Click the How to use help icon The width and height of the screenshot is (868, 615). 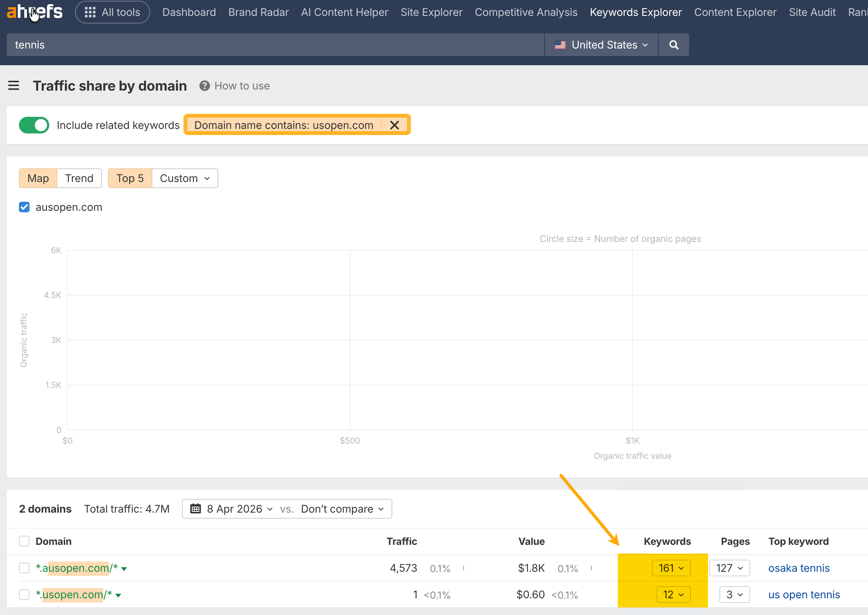click(205, 86)
